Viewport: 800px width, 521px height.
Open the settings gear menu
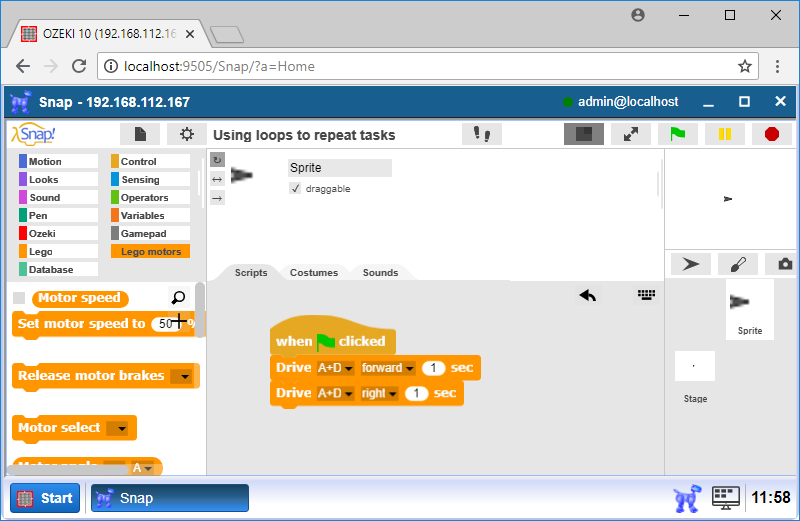pyautogui.click(x=186, y=134)
